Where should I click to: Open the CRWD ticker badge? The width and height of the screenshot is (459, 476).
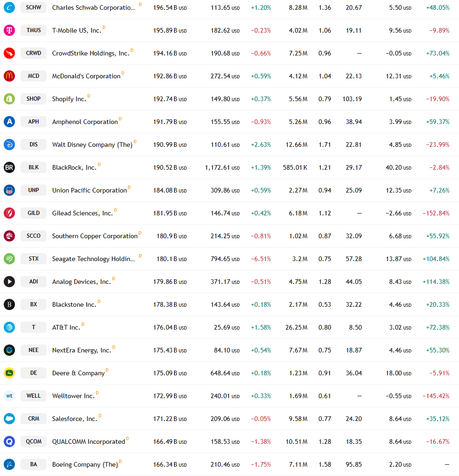[x=34, y=53]
